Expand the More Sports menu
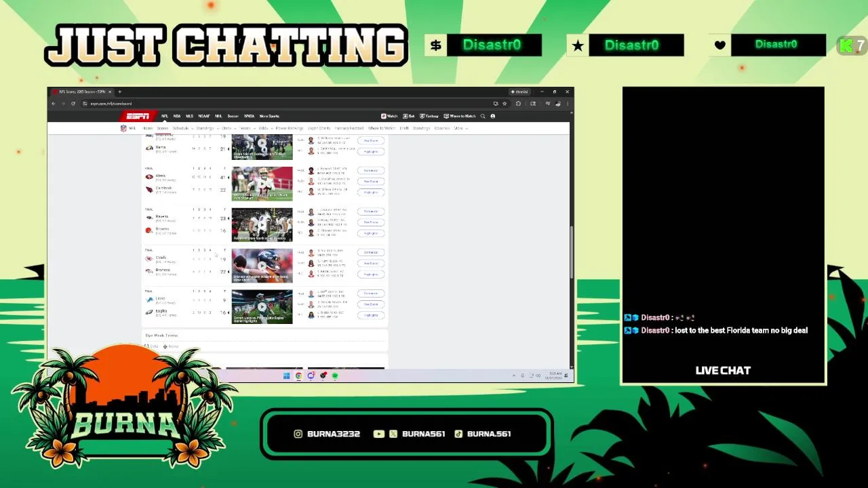The height and width of the screenshot is (488, 868). (x=269, y=116)
